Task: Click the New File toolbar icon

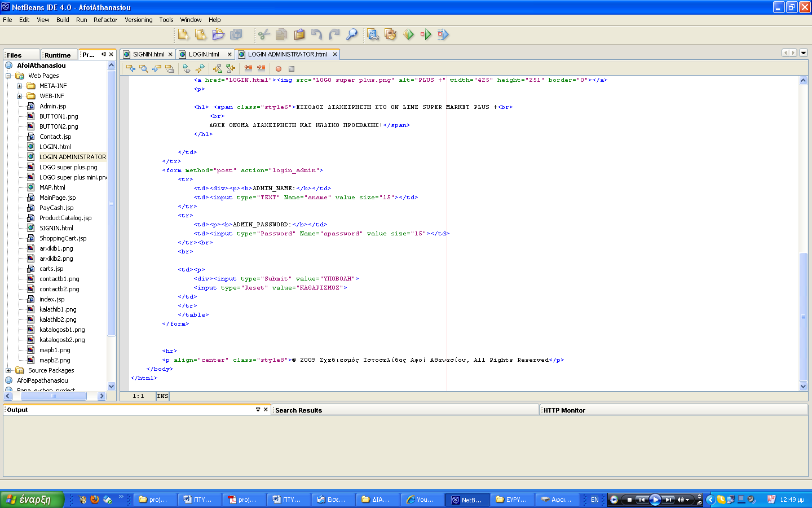Action: [x=183, y=34]
